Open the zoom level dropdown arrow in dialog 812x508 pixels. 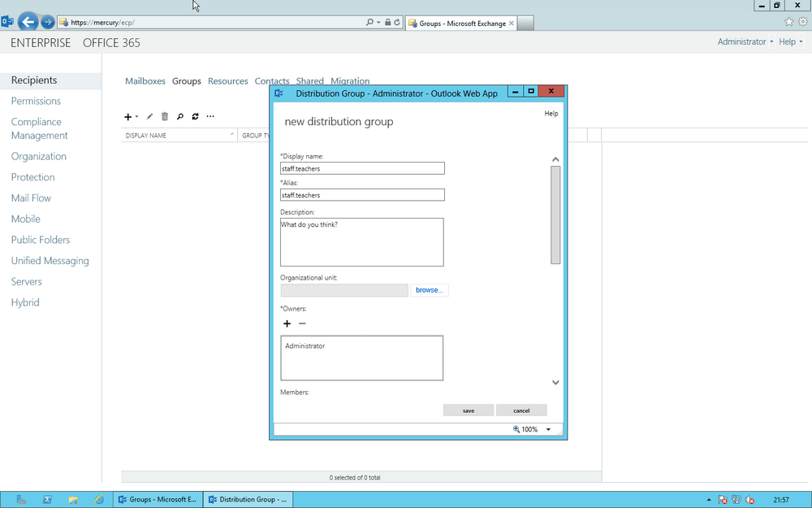[x=548, y=429]
